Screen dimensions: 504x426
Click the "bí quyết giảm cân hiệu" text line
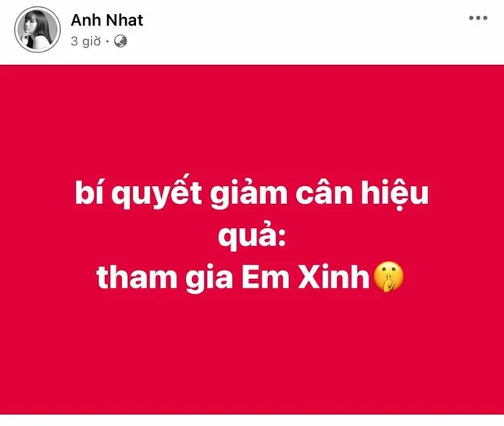[252, 194]
